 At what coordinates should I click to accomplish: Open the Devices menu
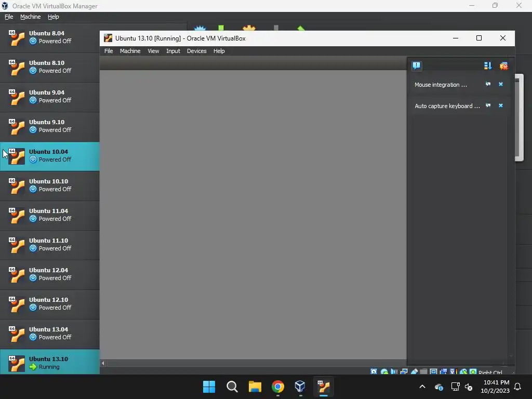tap(196, 51)
